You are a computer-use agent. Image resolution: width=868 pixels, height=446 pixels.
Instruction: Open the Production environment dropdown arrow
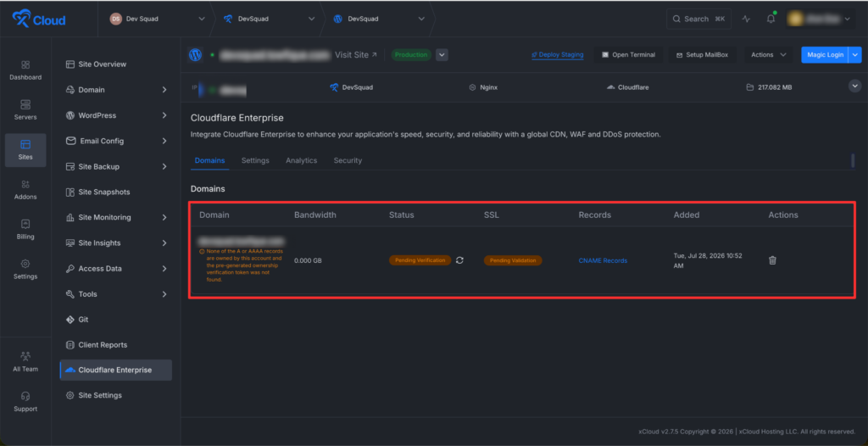coord(442,55)
